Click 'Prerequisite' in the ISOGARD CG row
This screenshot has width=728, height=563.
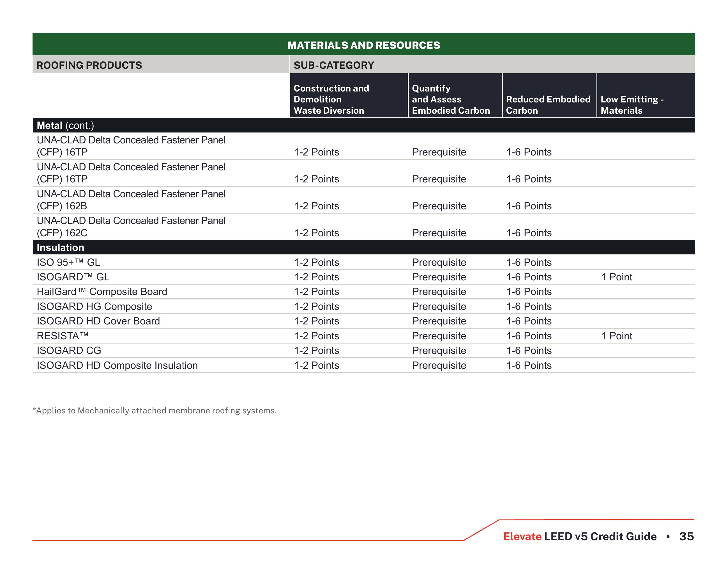pos(439,350)
